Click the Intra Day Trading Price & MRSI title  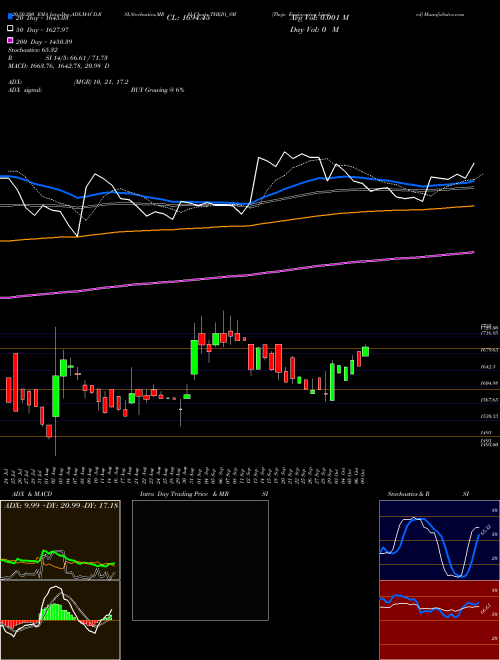pyautogui.click(x=204, y=494)
